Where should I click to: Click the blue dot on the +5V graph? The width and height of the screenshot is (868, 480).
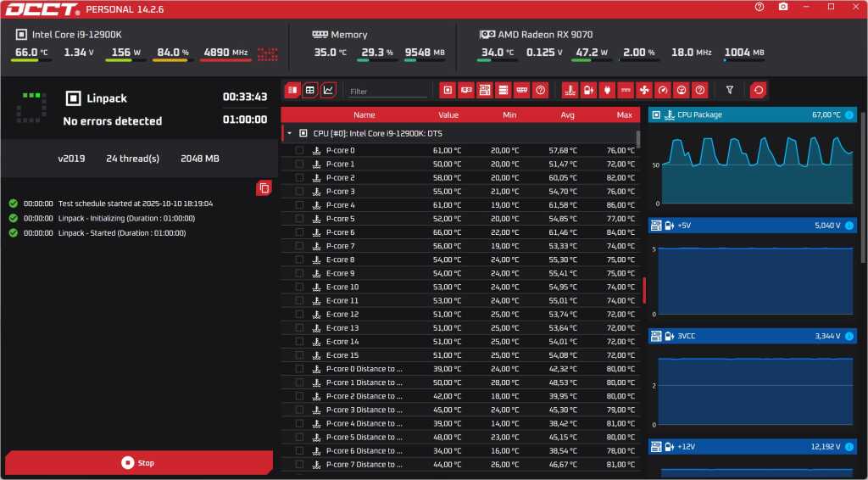tap(849, 226)
